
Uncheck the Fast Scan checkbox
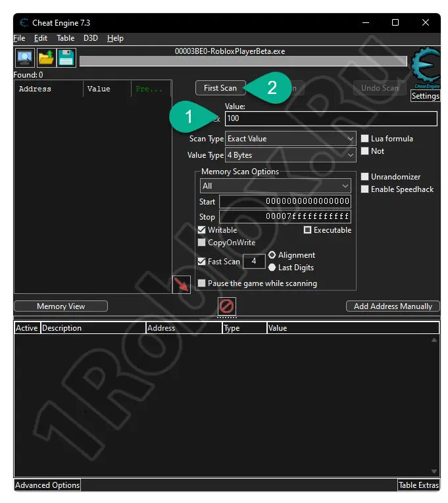(201, 262)
